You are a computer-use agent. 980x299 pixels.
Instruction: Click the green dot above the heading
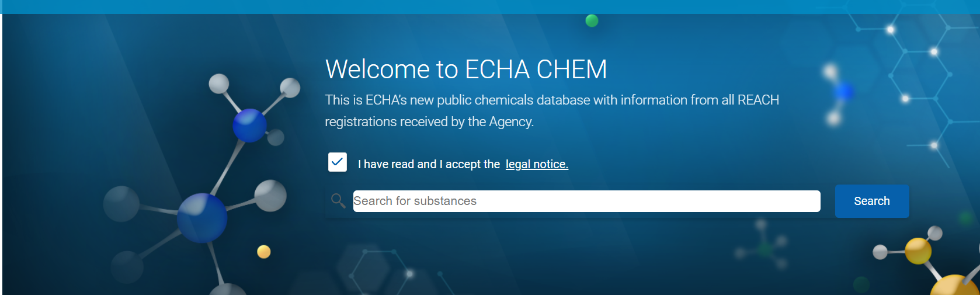[x=592, y=21]
